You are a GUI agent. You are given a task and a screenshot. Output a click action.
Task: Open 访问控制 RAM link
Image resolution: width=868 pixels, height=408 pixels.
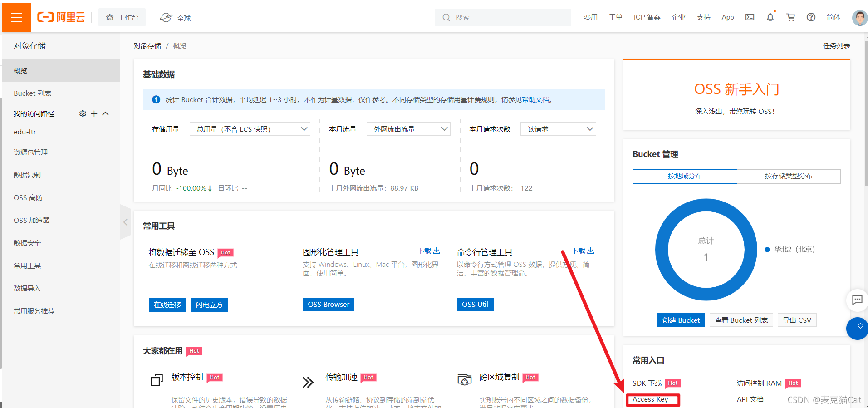coord(759,383)
